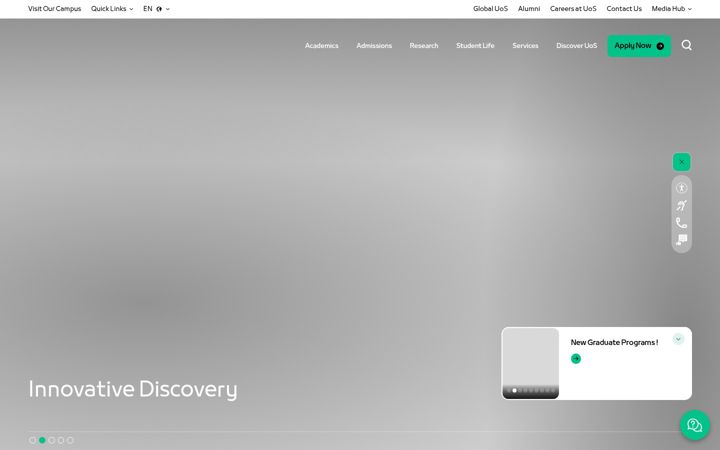
Task: Click the New Graduate Programs ! title
Action: pyautogui.click(x=614, y=343)
